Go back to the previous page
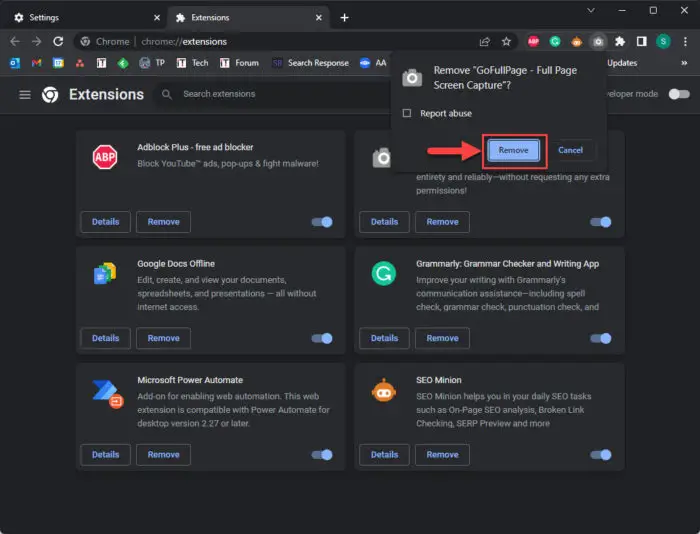 [x=15, y=42]
